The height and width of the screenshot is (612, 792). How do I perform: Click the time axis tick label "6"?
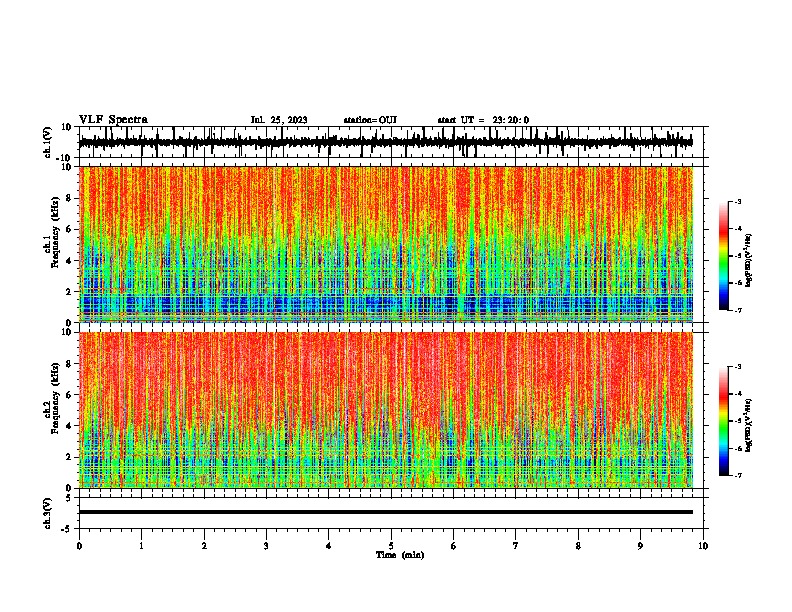(x=454, y=546)
